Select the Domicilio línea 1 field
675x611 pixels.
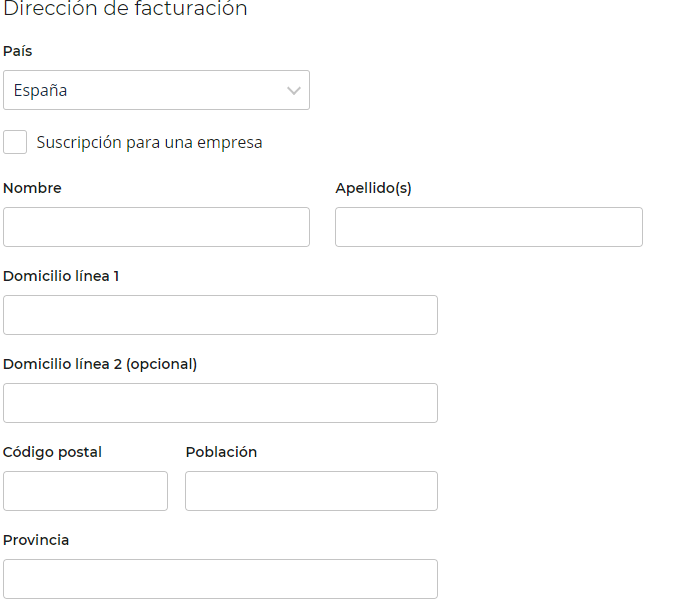(x=220, y=315)
